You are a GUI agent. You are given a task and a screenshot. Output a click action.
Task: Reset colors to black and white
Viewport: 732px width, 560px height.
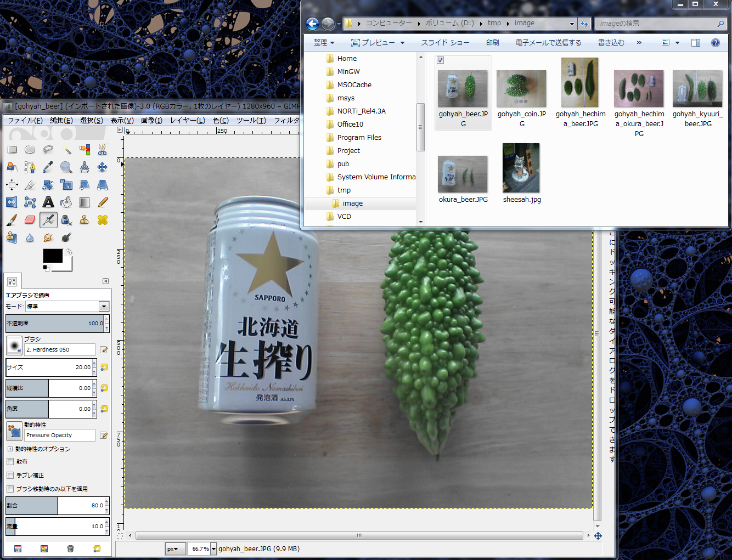click(x=46, y=268)
